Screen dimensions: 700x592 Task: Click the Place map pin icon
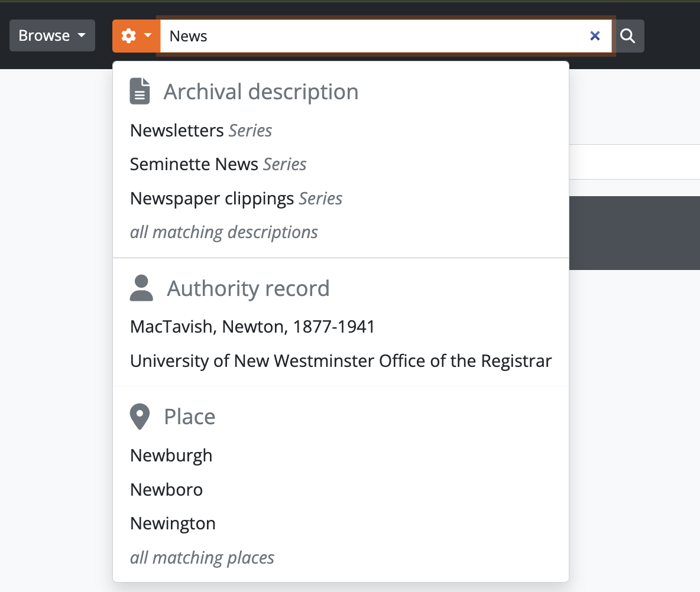140,417
